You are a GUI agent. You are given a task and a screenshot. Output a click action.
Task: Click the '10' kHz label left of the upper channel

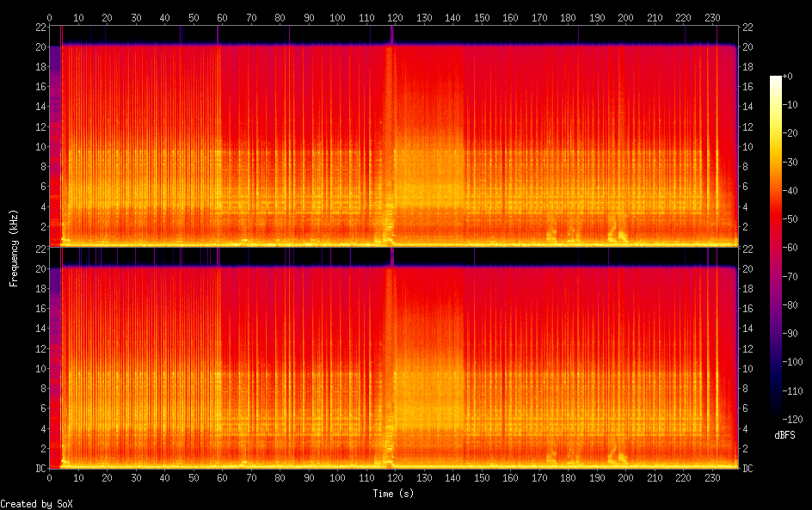coord(39,147)
